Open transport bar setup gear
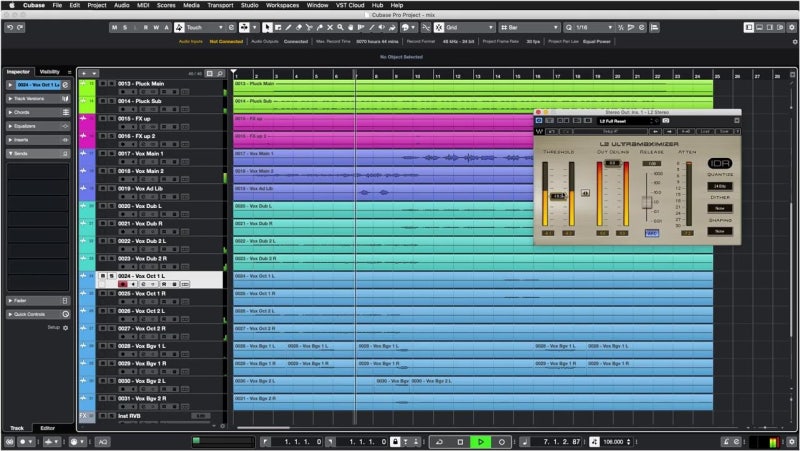The width and height of the screenshot is (800, 451). pos(792,442)
